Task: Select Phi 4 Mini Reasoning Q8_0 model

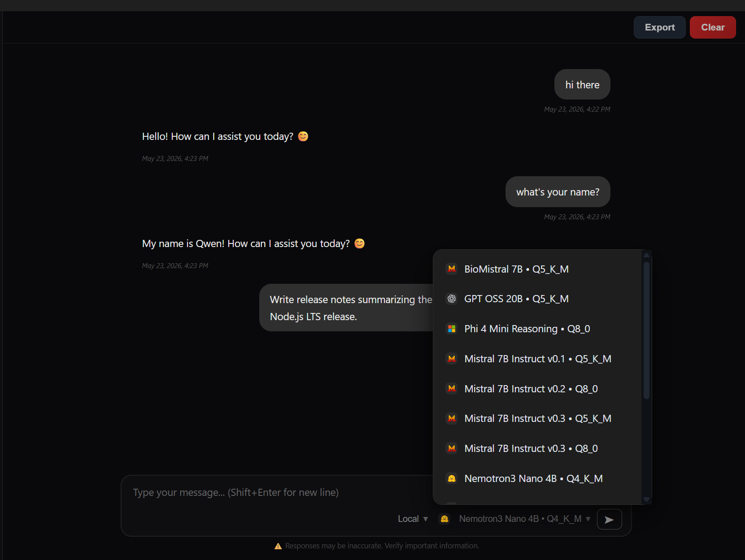Action: (537, 329)
